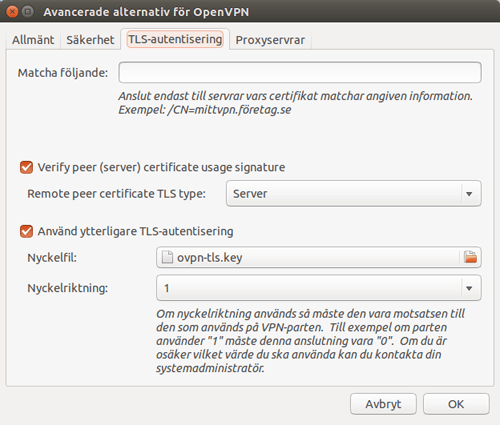Click the Avbryt button
The height and width of the screenshot is (425, 500).
383,404
